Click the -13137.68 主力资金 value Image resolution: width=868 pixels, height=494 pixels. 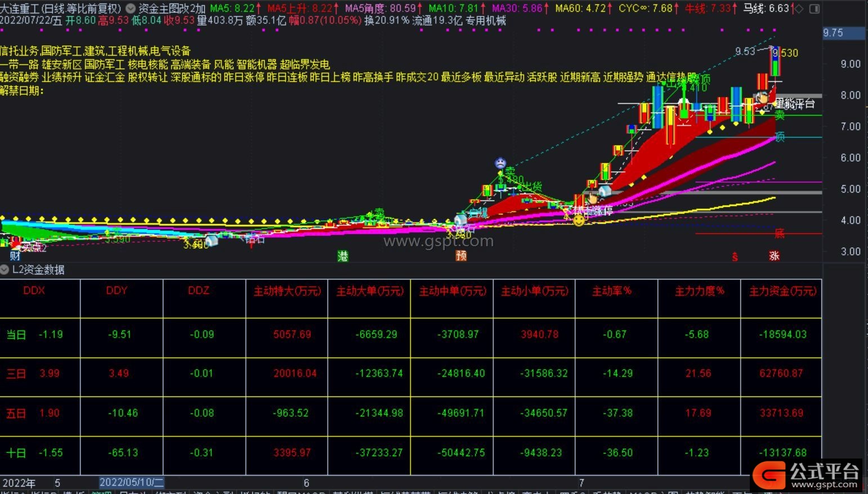(783, 453)
